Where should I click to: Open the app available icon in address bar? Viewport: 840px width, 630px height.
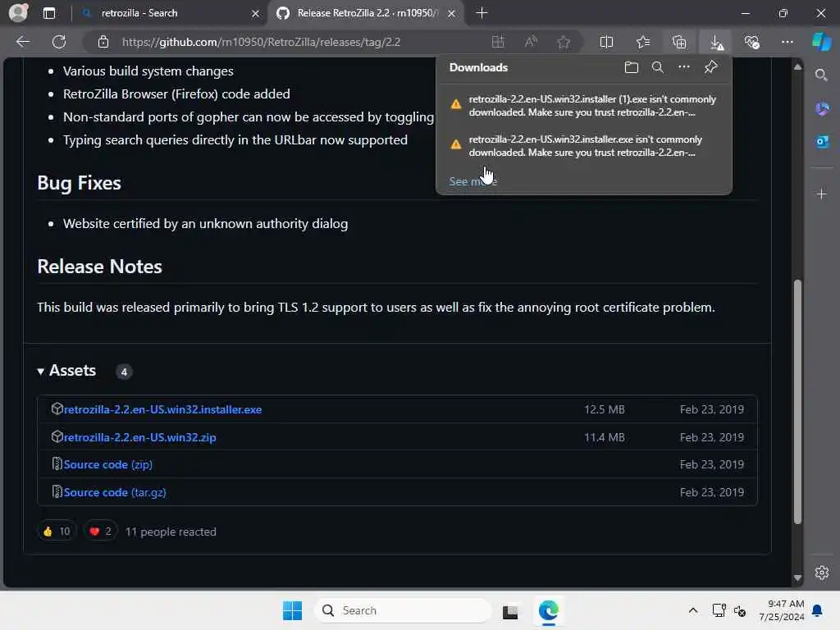(498, 42)
